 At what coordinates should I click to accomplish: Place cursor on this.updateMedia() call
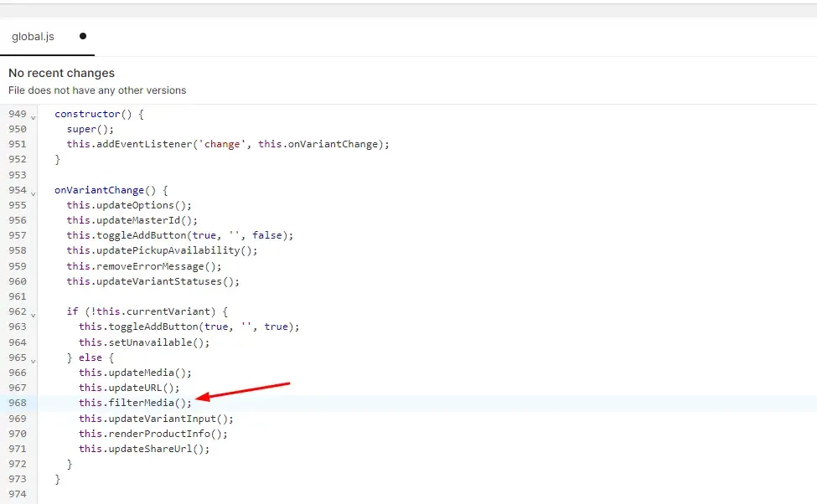click(x=135, y=373)
